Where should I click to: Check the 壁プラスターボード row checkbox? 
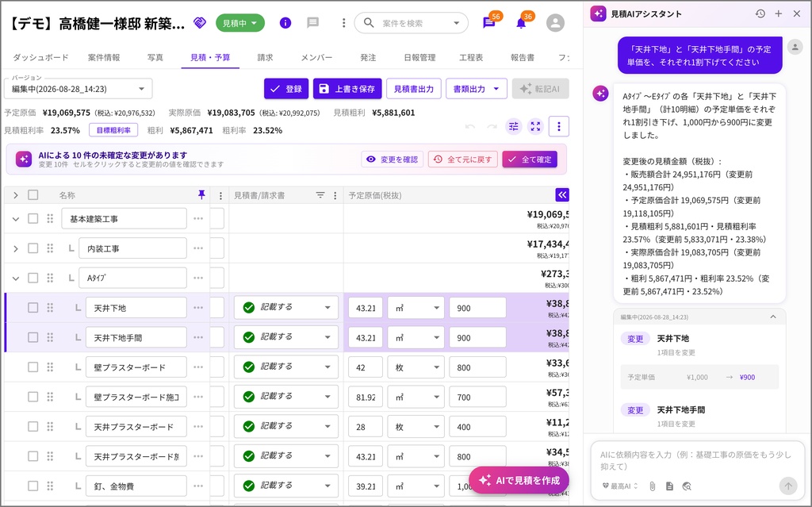coord(33,367)
